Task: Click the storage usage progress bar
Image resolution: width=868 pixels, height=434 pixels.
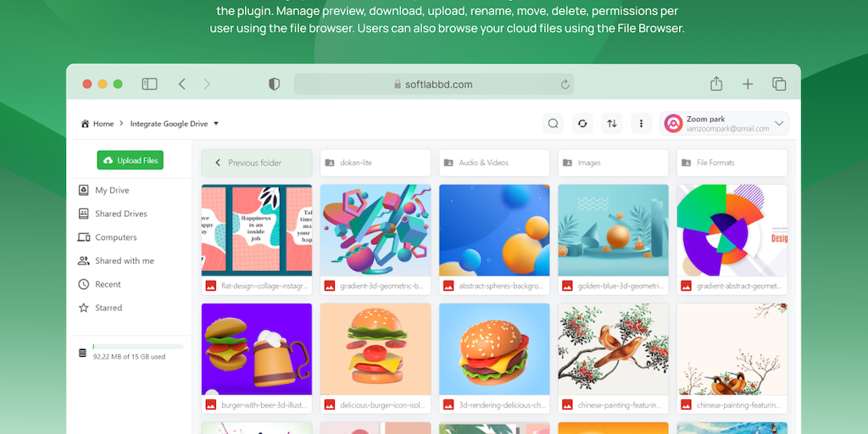Action: click(138, 347)
